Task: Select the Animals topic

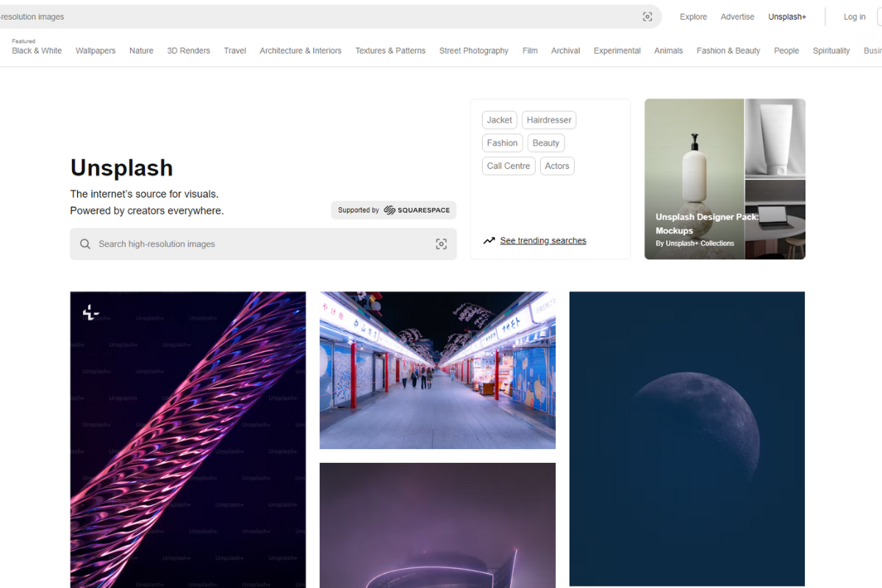Action: click(x=668, y=51)
